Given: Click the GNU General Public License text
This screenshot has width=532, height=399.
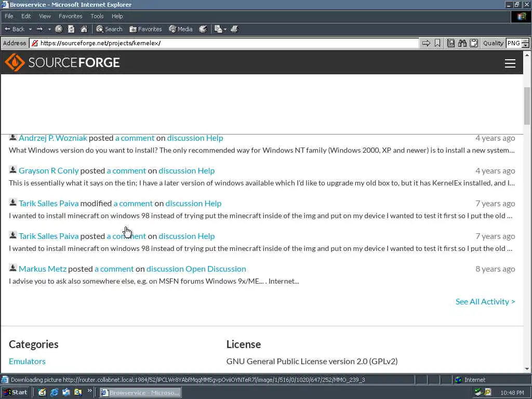Looking at the screenshot, I should point(312,362).
